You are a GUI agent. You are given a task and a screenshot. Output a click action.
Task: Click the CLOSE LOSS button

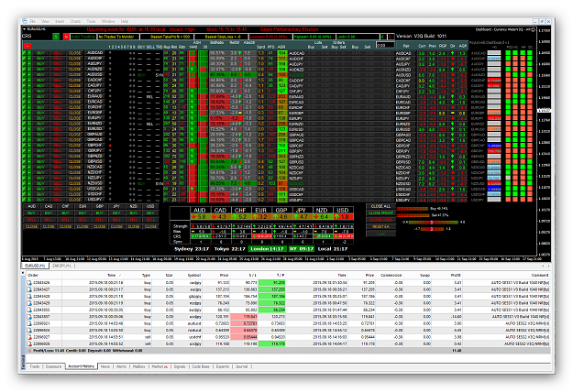click(x=380, y=220)
